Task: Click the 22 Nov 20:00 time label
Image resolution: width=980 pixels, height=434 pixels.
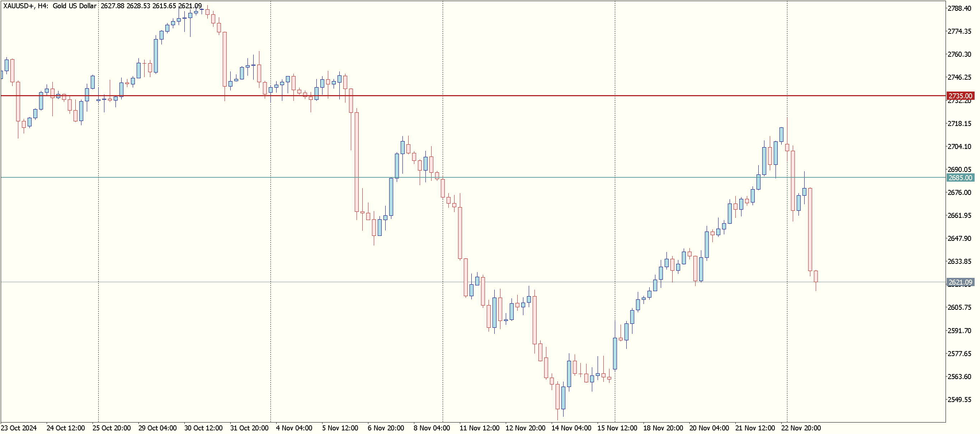Action: (x=801, y=428)
